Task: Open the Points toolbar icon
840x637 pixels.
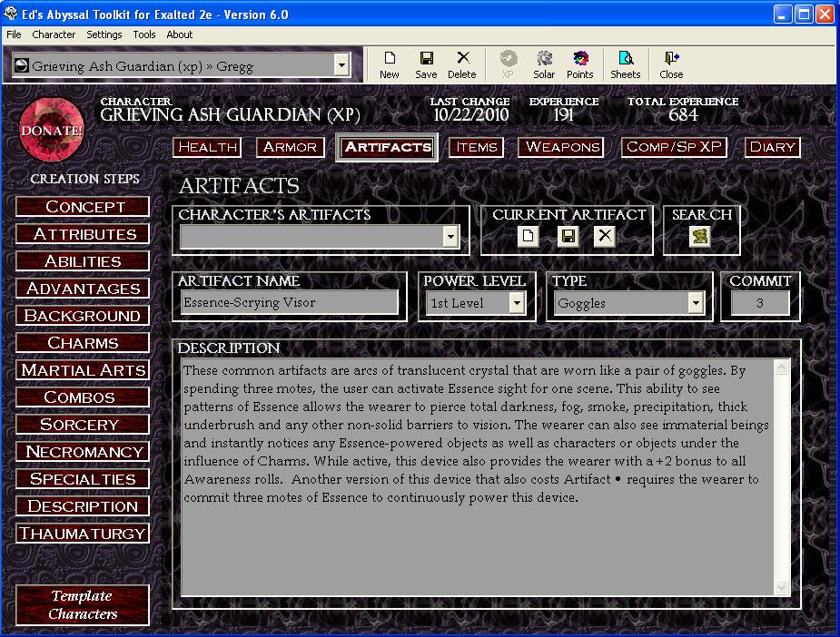Action: pos(580,65)
